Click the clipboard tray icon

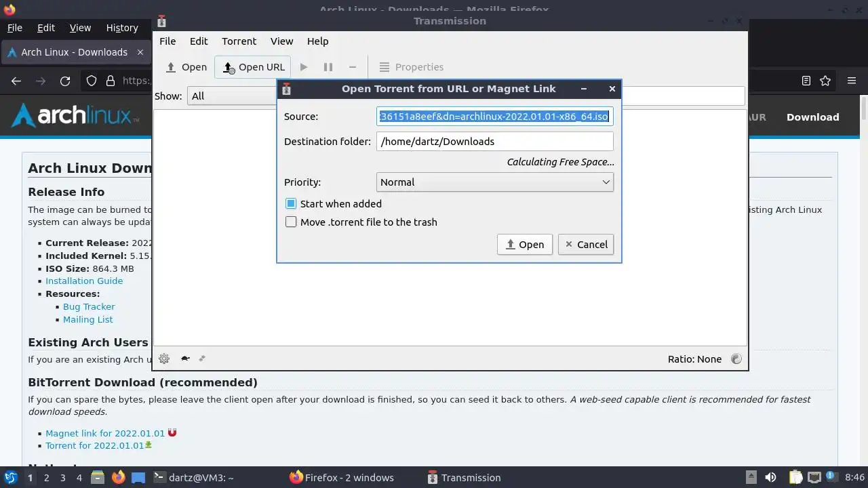(795, 478)
